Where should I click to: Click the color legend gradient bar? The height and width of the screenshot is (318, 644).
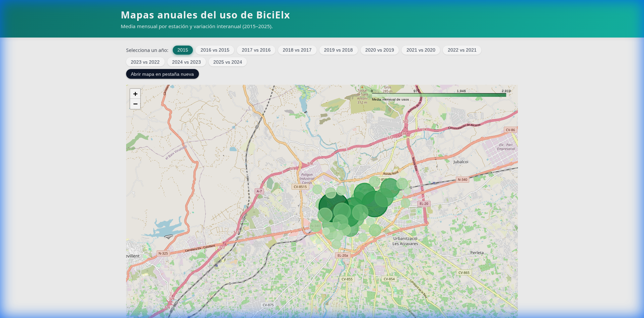click(439, 95)
